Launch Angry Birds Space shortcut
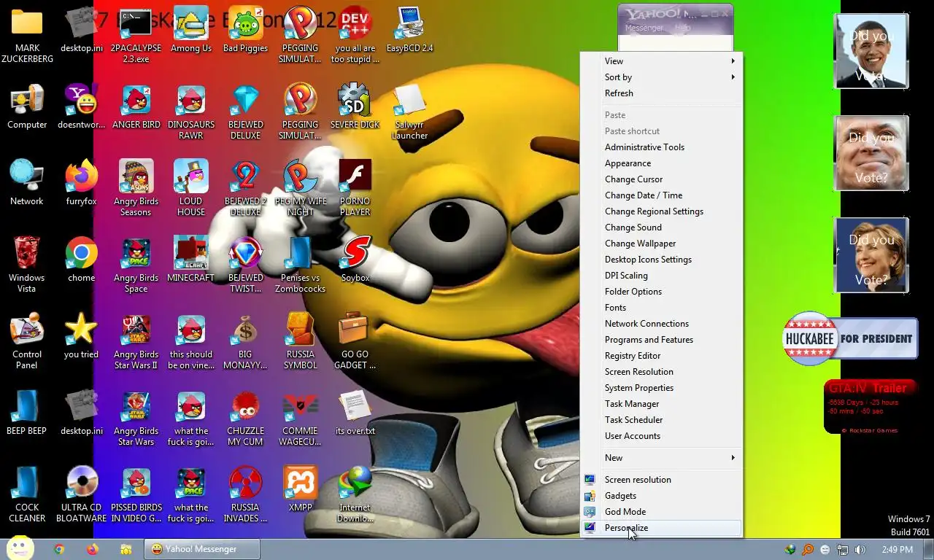Viewport: 934px width, 560px height. (136, 265)
